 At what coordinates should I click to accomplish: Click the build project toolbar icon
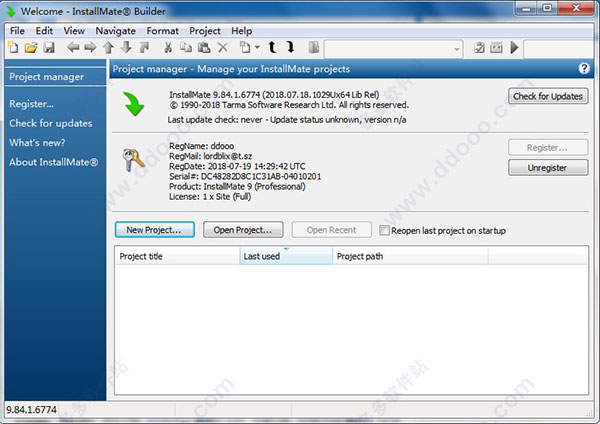pyautogui.click(x=496, y=48)
